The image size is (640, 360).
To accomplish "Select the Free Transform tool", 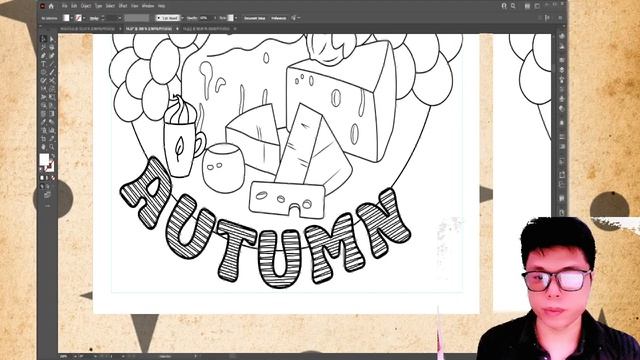I will pyautogui.click(x=52, y=97).
